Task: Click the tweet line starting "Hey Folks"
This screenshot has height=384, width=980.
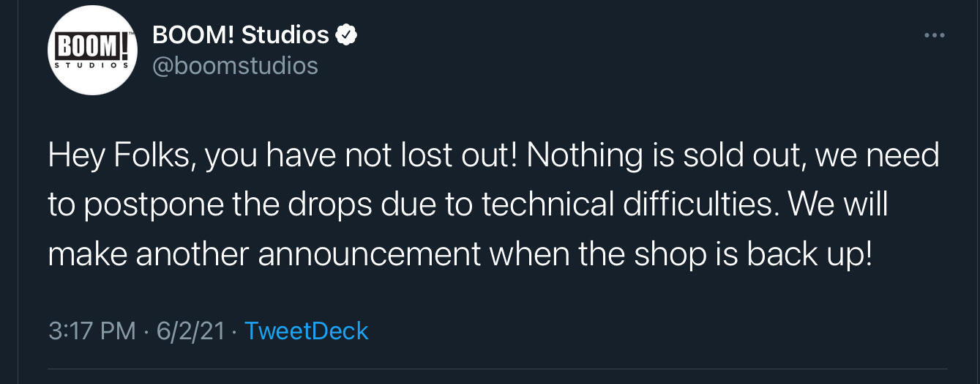Action: pyautogui.click(x=494, y=156)
